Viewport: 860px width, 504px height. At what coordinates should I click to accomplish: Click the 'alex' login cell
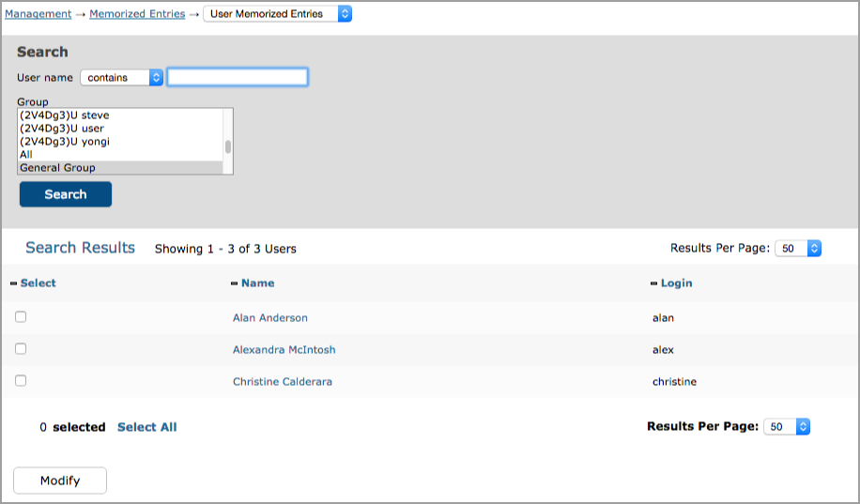click(663, 349)
